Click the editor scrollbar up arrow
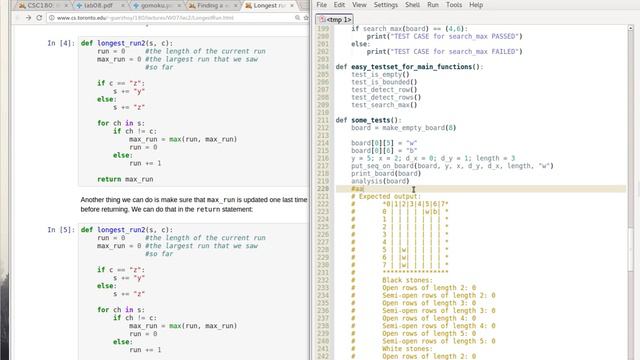640x360 pixels. pyautogui.click(x=631, y=28)
